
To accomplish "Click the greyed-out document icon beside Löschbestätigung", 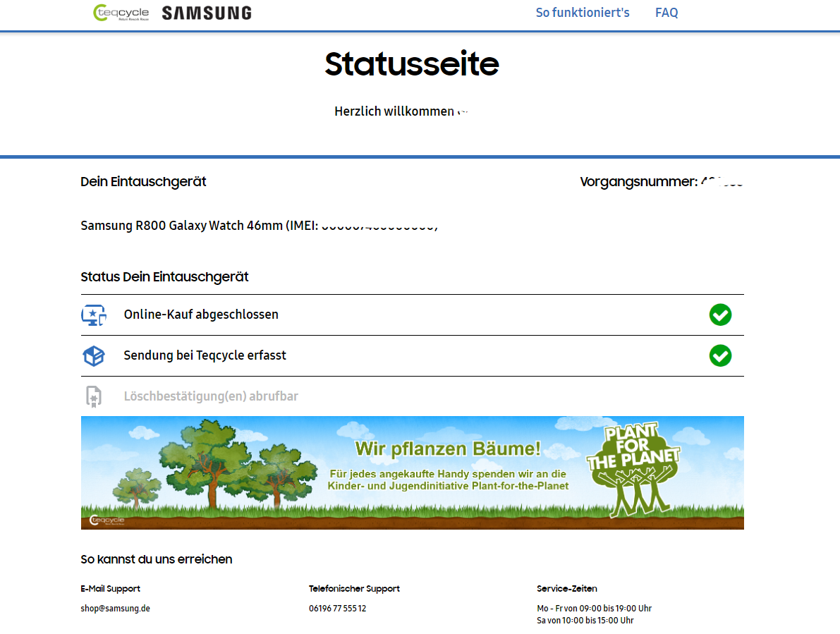I will point(93,396).
